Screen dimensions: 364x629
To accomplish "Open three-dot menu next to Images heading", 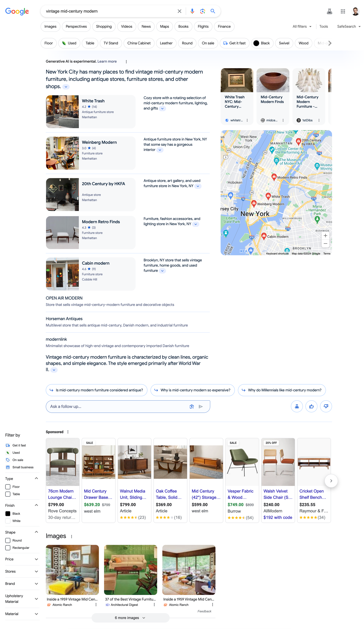I will (x=72, y=537).
